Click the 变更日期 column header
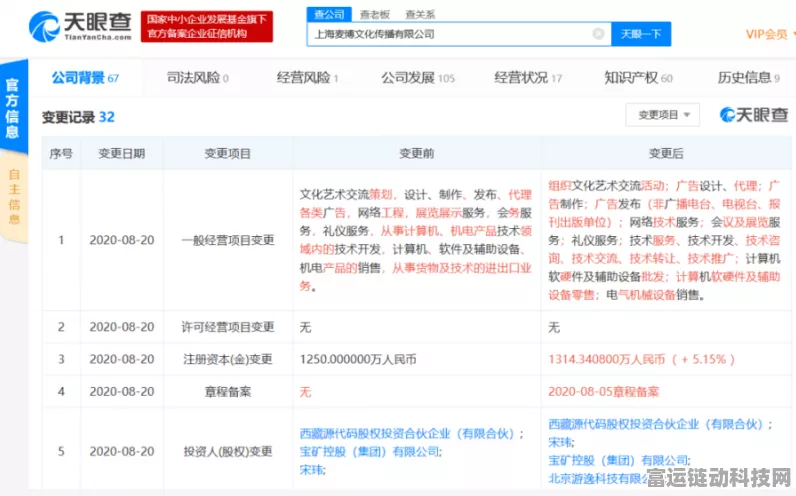 click(x=122, y=153)
